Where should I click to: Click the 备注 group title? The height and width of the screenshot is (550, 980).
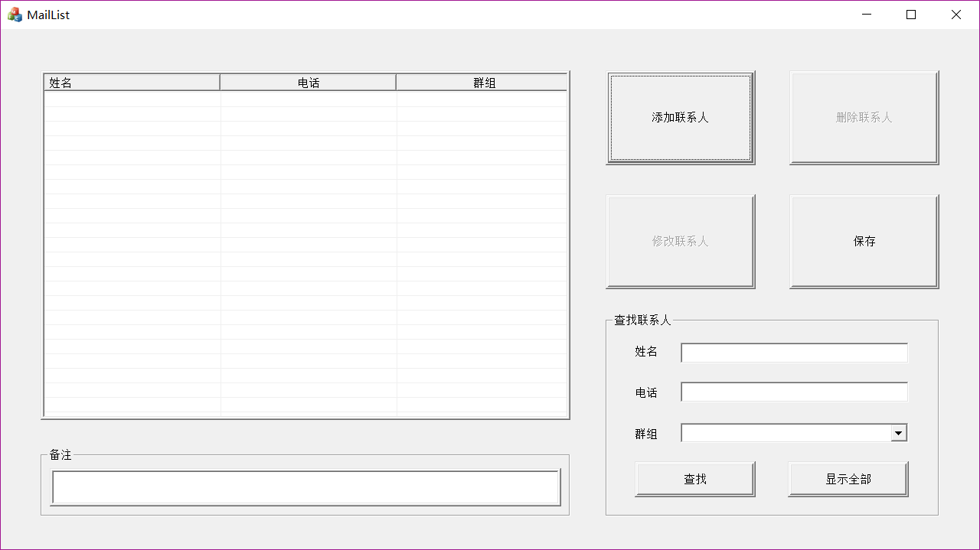click(x=60, y=454)
